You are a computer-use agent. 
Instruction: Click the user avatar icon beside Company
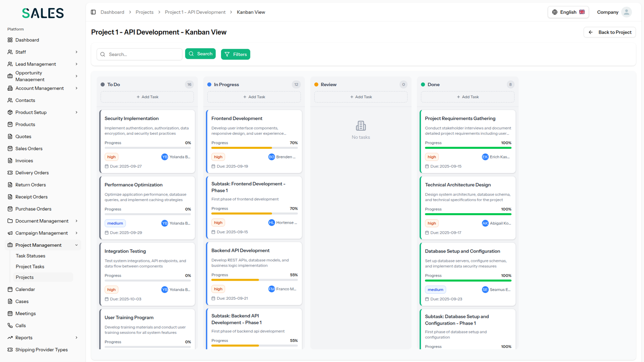click(626, 12)
